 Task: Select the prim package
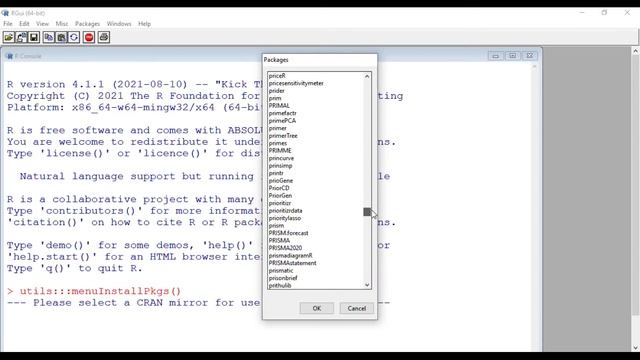[x=275, y=98]
